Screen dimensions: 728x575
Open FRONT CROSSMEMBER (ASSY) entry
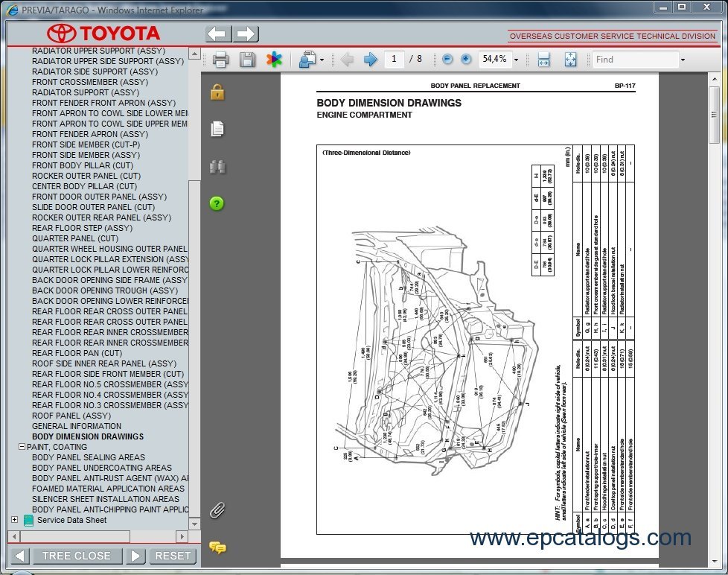90,82
